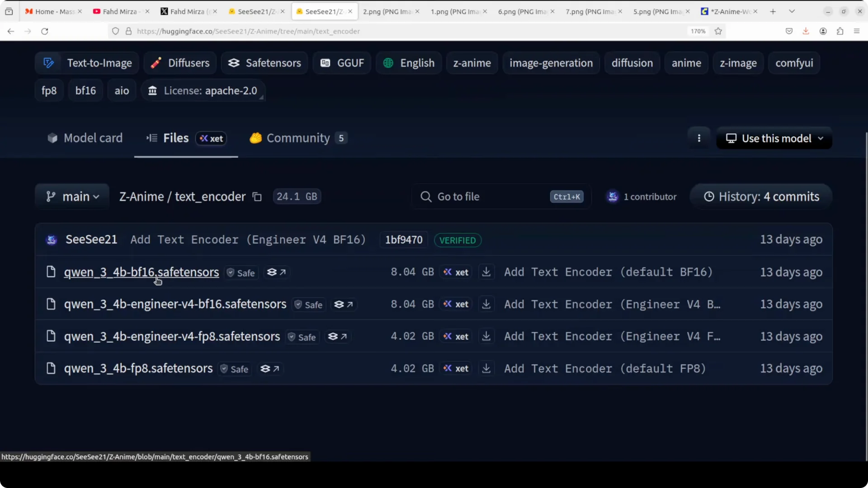
Task: Open safetensors viewer for engineer-v4-bf16 file
Action: 344,305
